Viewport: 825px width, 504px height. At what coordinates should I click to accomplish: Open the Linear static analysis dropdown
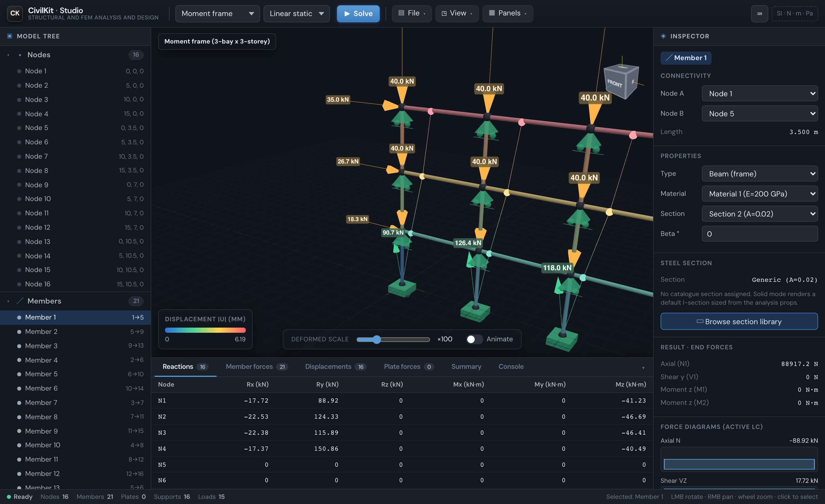pos(296,14)
